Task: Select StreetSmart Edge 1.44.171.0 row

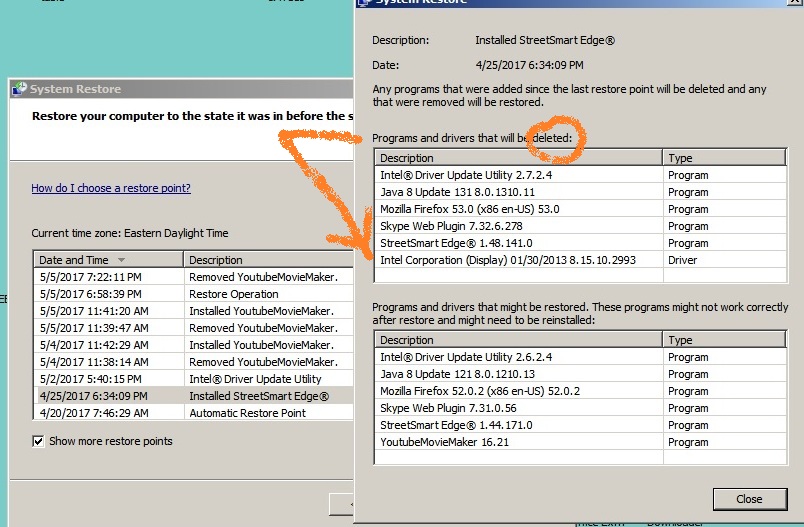Action: coord(580,424)
